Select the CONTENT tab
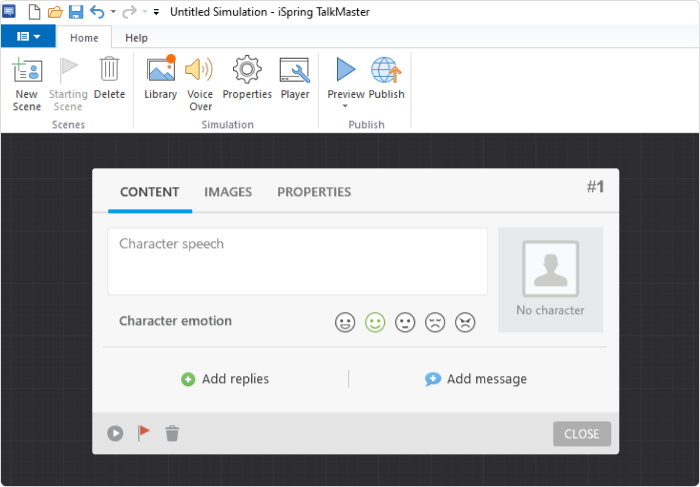Image resolution: width=700 pixels, height=487 pixels. (150, 192)
